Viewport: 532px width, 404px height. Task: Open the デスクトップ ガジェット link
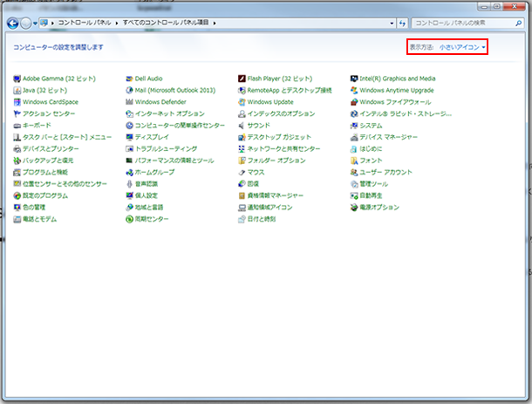pyautogui.click(x=279, y=137)
